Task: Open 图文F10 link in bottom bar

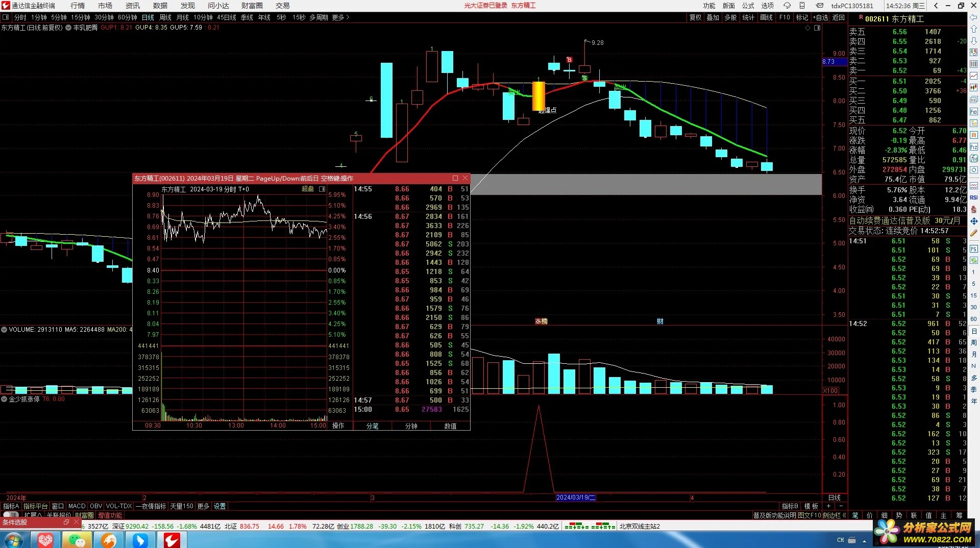Action: coord(810,515)
